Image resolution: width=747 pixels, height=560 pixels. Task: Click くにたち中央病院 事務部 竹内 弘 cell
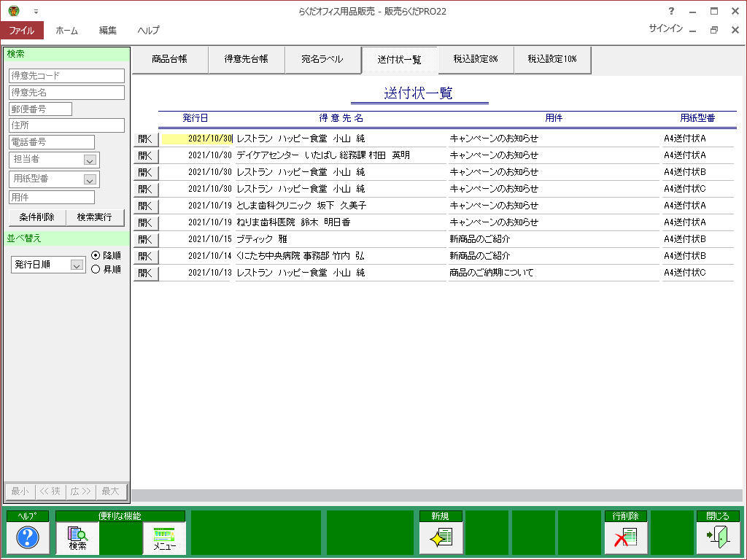[300, 256]
